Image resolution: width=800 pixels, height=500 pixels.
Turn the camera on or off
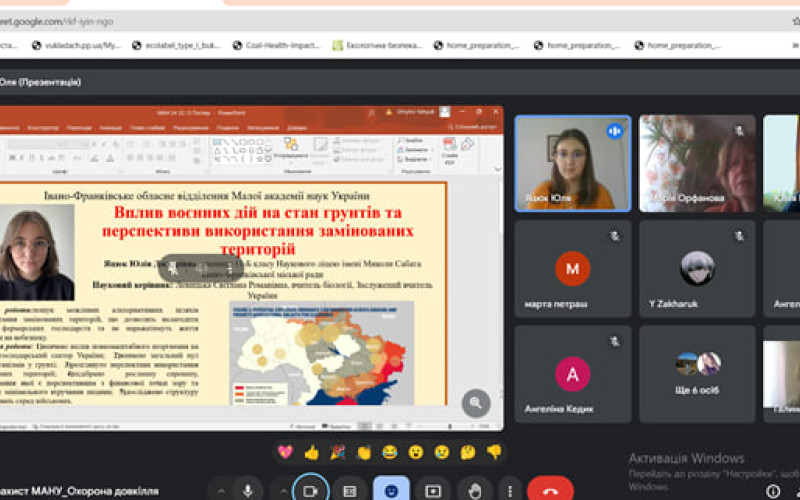point(310,490)
